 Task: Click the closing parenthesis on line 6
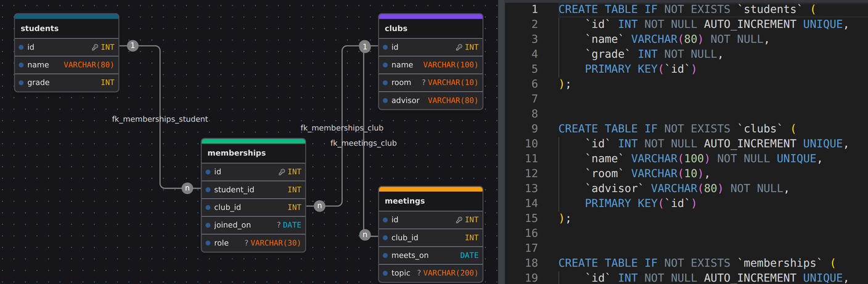(561, 84)
